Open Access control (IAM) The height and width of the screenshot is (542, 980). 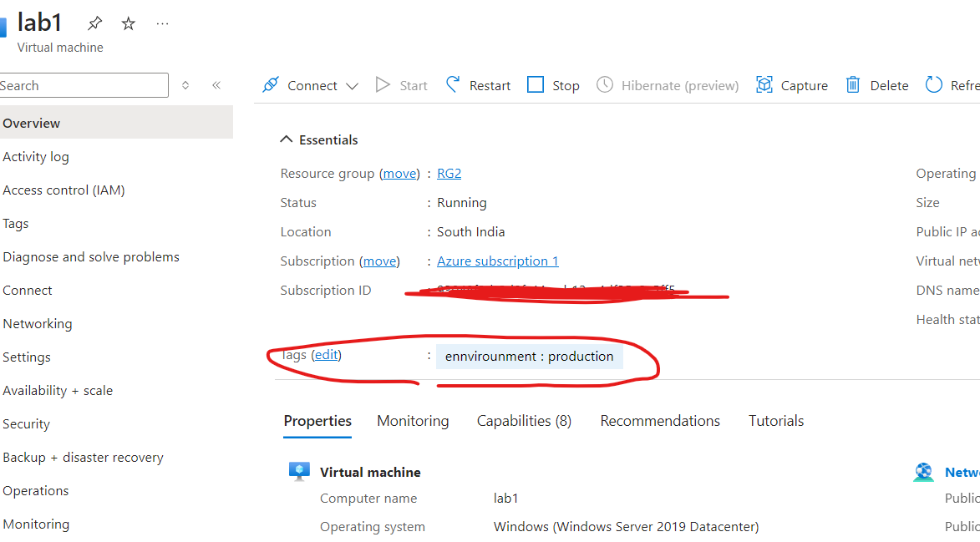coord(63,190)
